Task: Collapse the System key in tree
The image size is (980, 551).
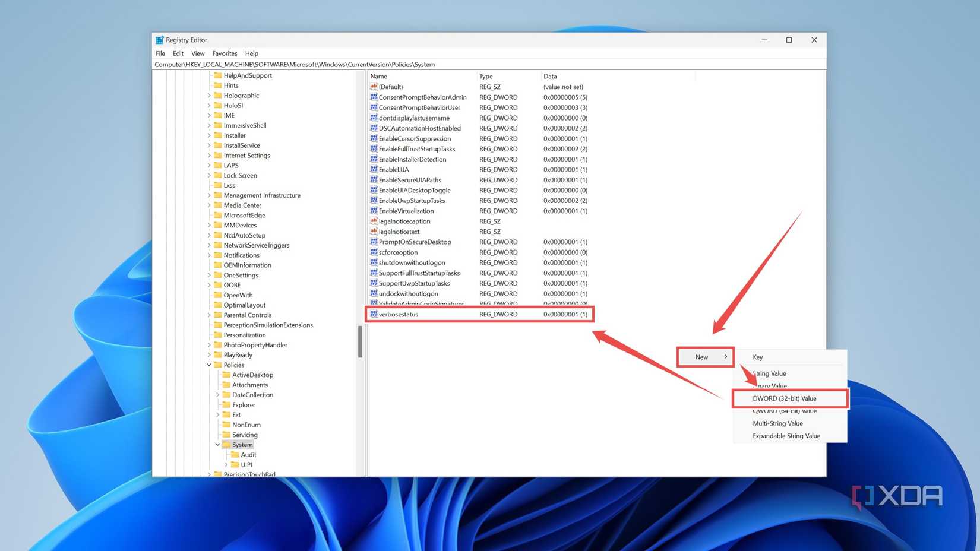Action: (x=217, y=444)
